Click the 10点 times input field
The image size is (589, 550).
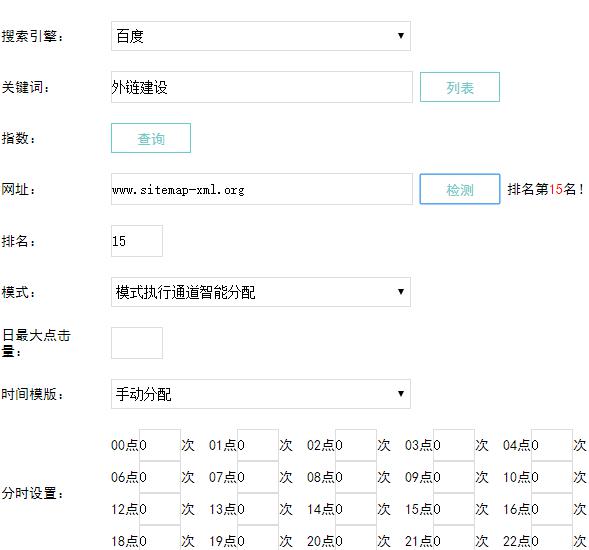tap(552, 477)
